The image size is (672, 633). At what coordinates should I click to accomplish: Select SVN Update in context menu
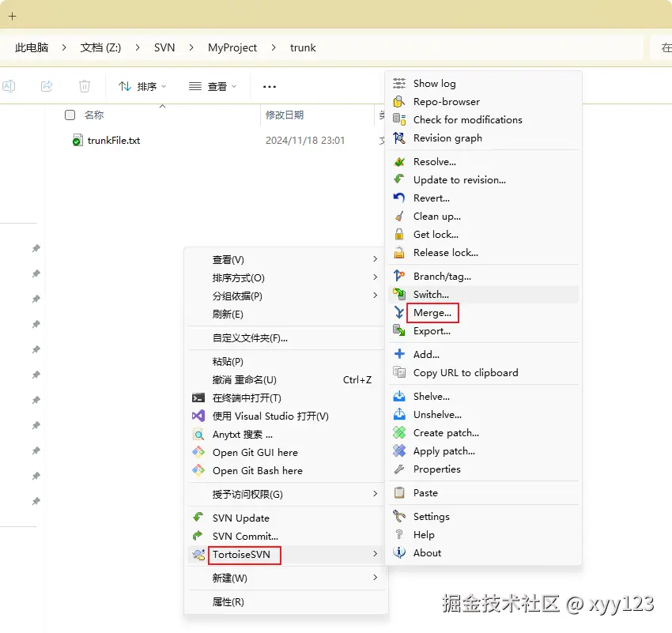[x=285, y=518]
